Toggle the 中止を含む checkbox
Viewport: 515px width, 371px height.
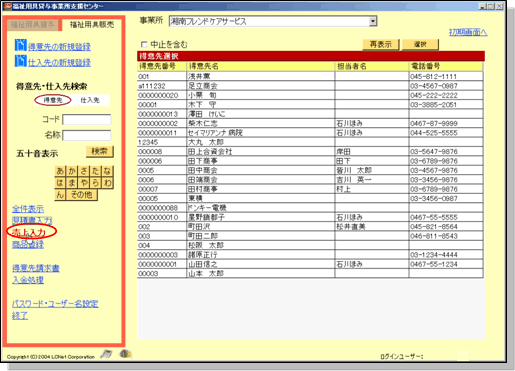(144, 44)
